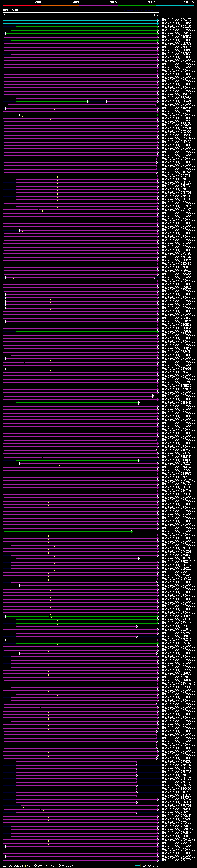The width and height of the screenshot is (197, 868).
Task: Click the cyan ~100% identity color bar
Action: click(175, 6)
